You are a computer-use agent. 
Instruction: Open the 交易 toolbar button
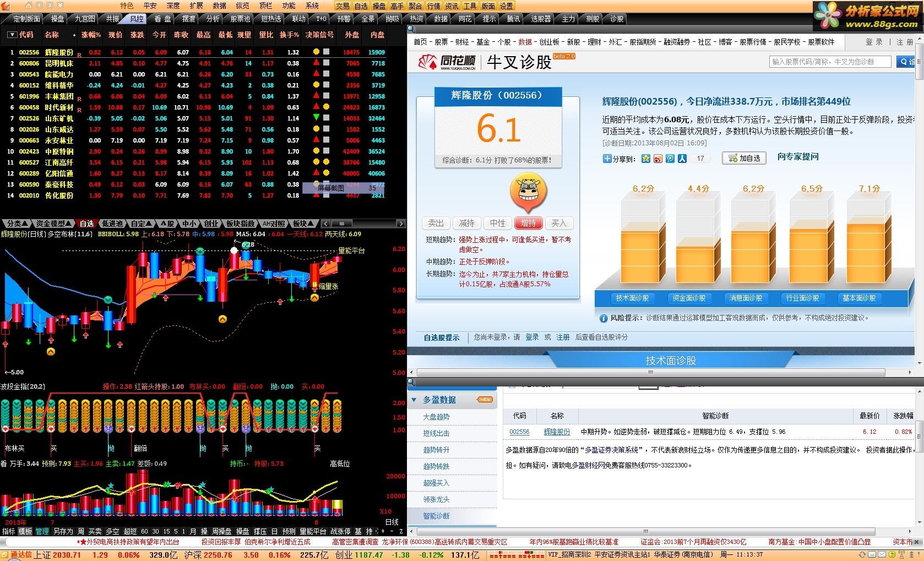343,6
